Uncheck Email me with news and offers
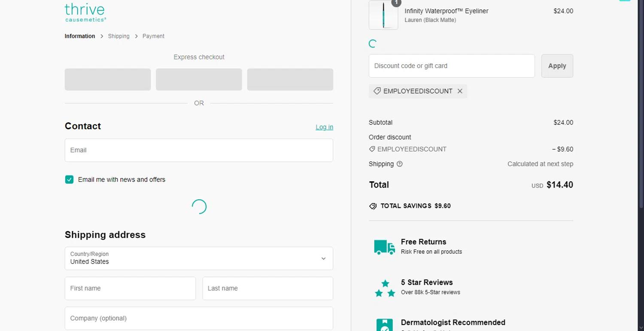644x331 pixels. [69, 179]
